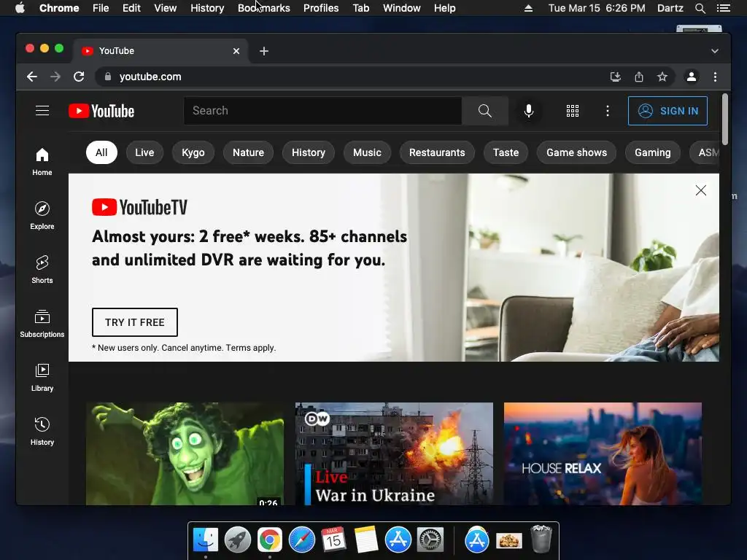Screen dimensions: 747x560
Task: Select the Nature filter chip
Action: pyautogui.click(x=248, y=152)
